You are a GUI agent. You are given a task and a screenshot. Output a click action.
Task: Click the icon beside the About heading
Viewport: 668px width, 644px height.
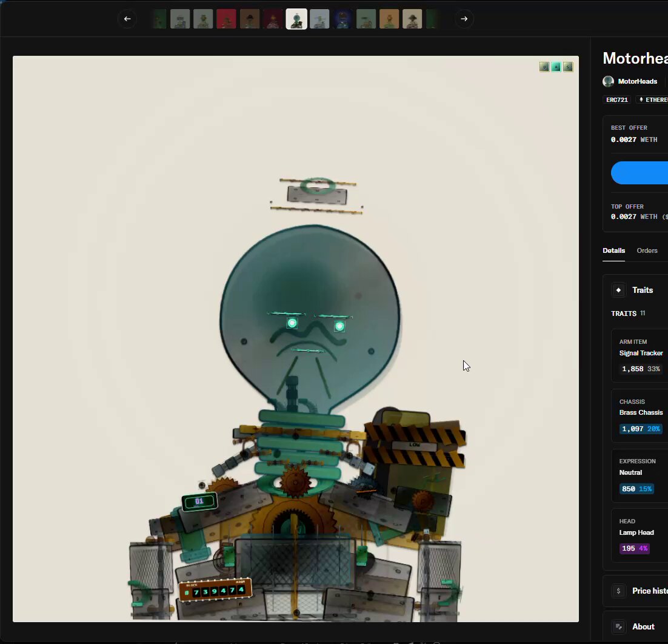click(x=618, y=626)
